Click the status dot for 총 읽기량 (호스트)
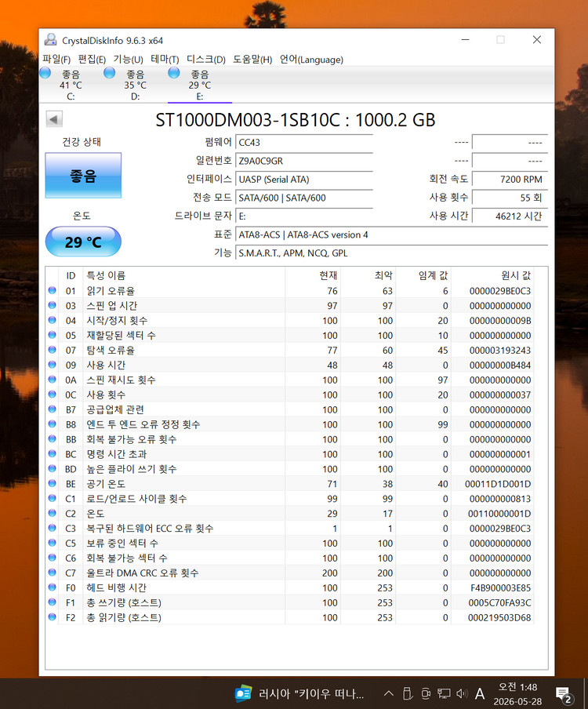Viewport: 588px width, 709px height. 52,616
